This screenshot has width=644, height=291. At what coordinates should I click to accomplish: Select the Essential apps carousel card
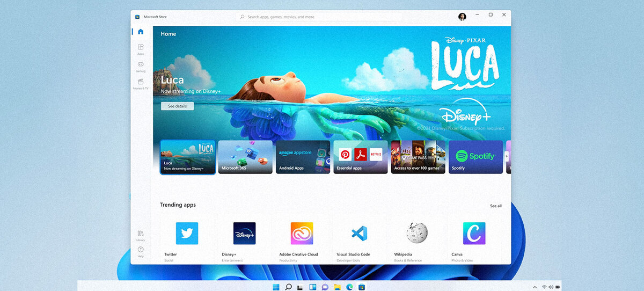[361, 157]
